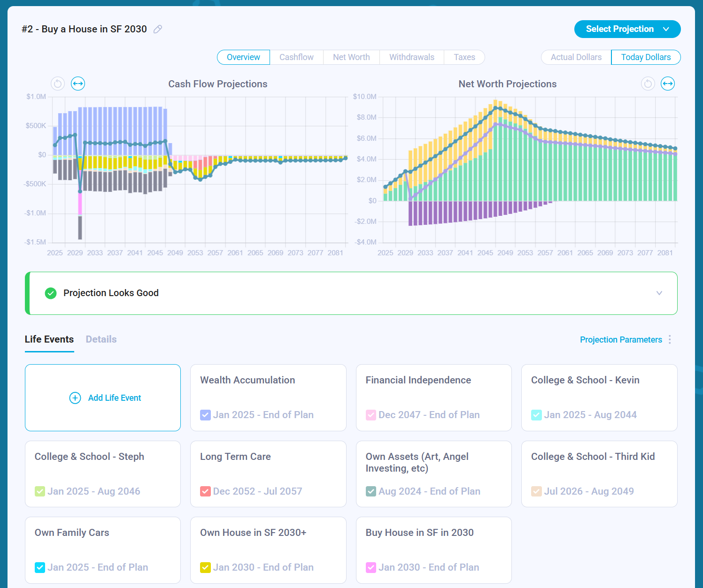This screenshot has height=588, width=703.
Task: Open the Long Term Care card title
Action: point(235,457)
